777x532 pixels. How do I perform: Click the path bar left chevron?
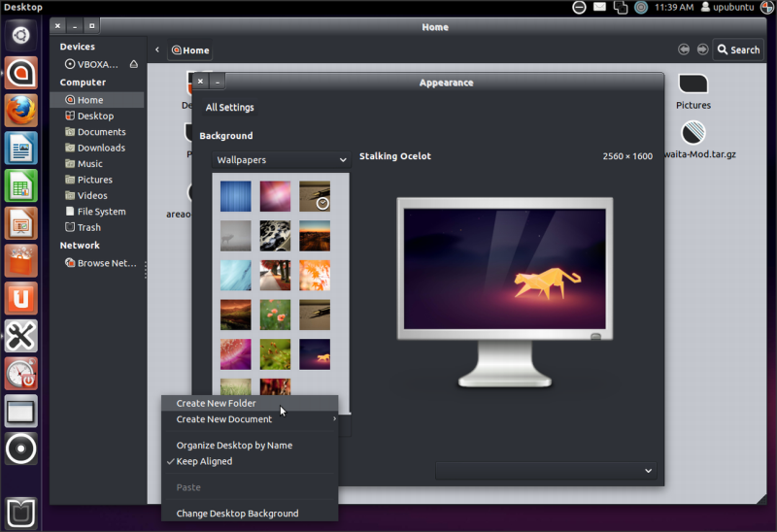[157, 50]
